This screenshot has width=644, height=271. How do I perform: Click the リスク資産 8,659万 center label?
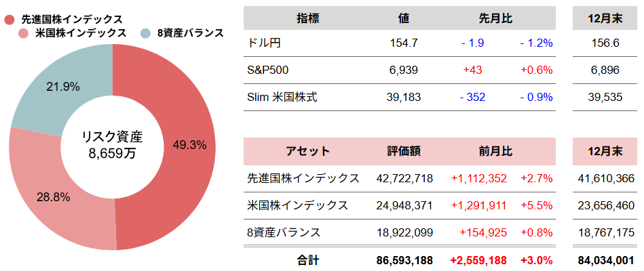(x=112, y=145)
